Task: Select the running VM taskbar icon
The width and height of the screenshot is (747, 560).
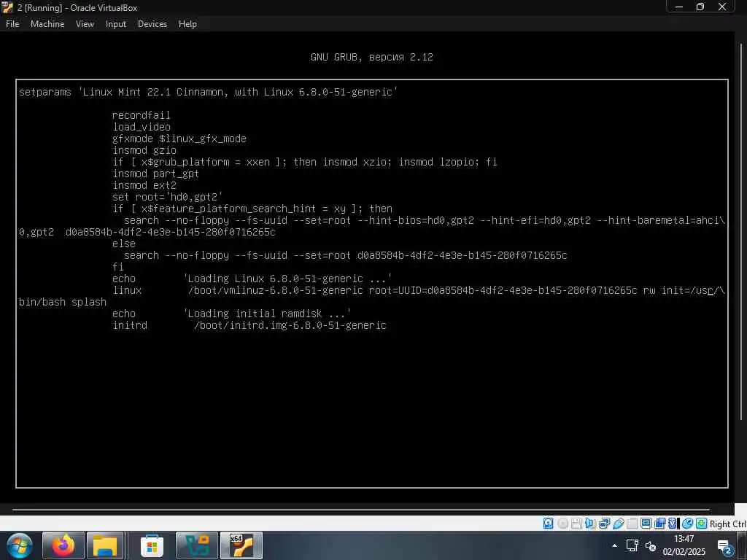Action: (x=241, y=545)
